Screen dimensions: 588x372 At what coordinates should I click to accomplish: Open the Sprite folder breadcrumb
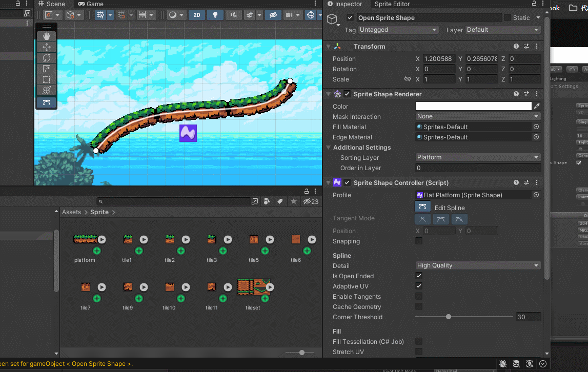(99, 212)
